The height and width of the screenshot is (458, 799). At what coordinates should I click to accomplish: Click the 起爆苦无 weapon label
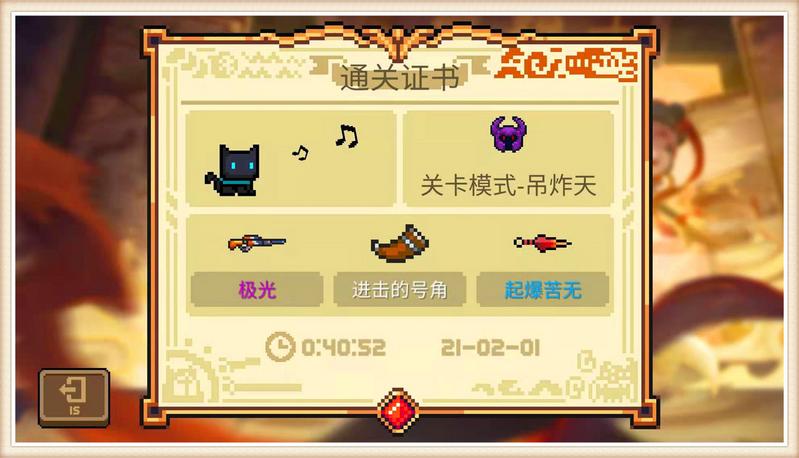coord(543,290)
